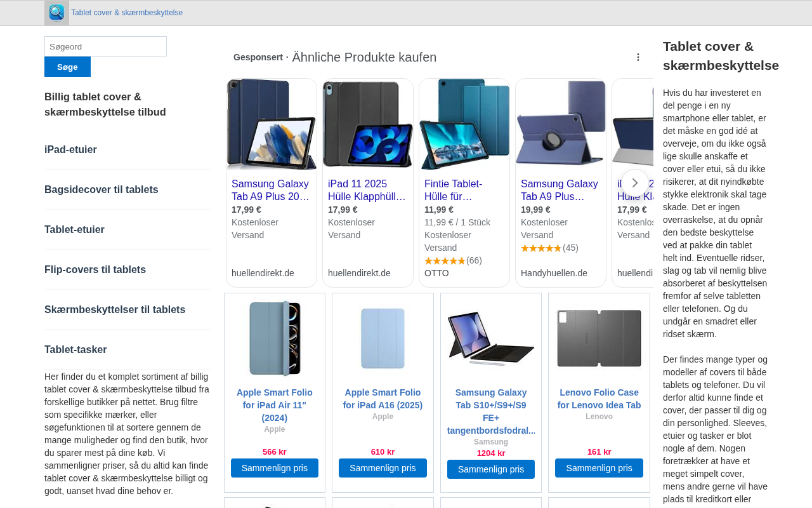Compare price for Samsung Galaxy Tab S10+ keyboard case

(x=491, y=469)
